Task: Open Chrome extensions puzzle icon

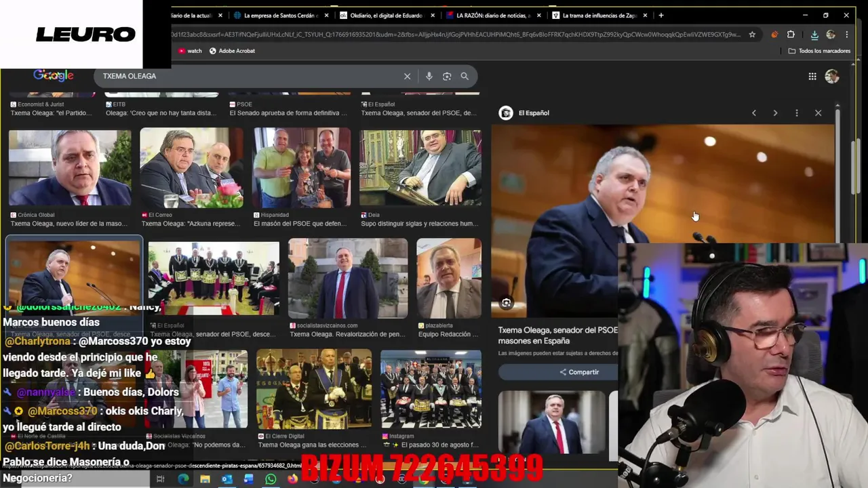Action: 791,35
